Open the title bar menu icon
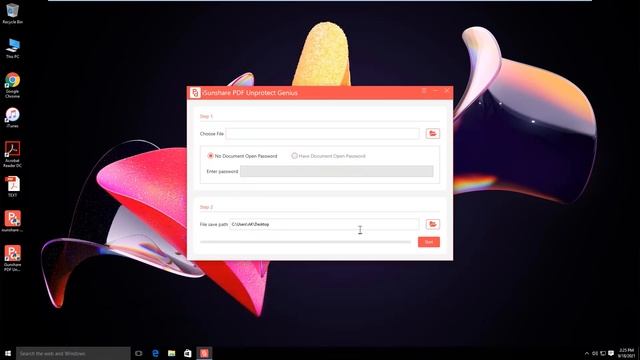 [424, 91]
